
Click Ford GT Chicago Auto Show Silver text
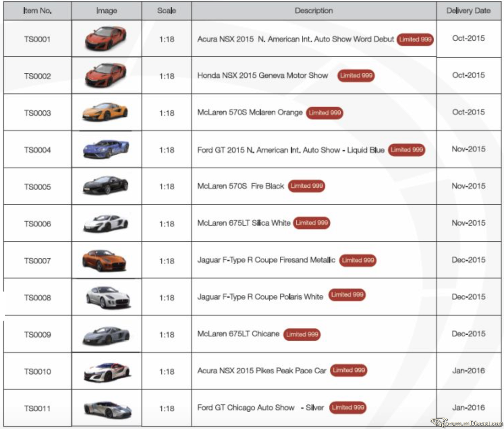pos(260,408)
